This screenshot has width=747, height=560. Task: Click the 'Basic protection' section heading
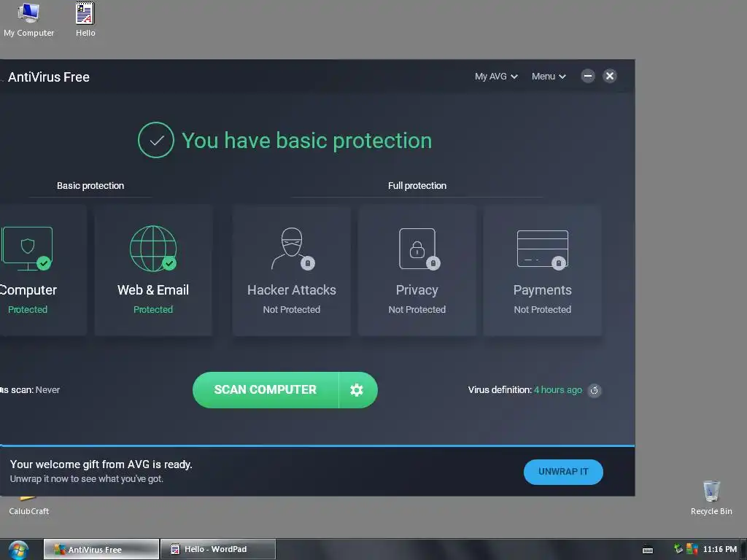(90, 186)
